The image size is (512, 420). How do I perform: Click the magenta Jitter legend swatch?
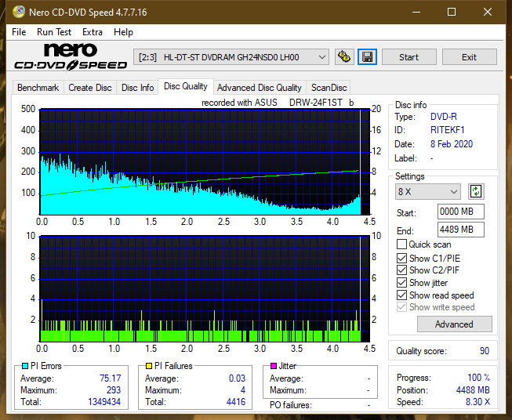coord(274,366)
